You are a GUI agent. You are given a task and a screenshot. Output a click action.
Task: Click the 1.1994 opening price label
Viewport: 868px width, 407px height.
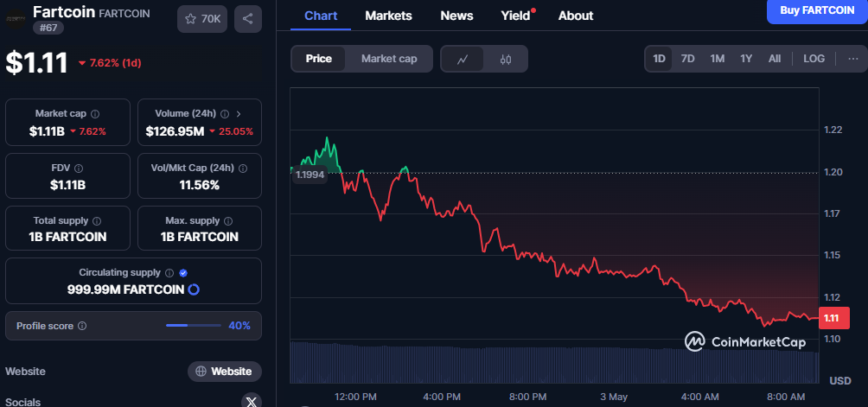coord(310,175)
